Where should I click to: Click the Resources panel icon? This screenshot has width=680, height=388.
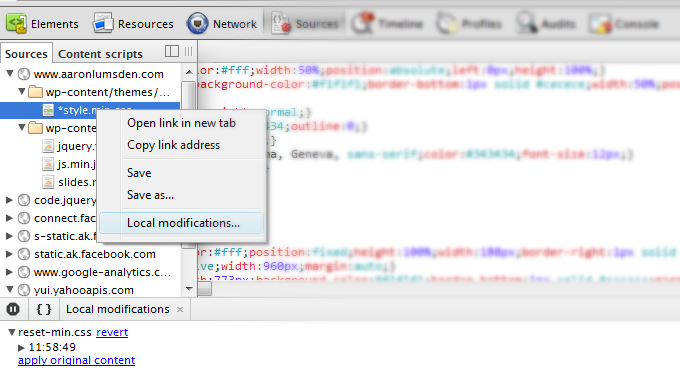click(103, 23)
